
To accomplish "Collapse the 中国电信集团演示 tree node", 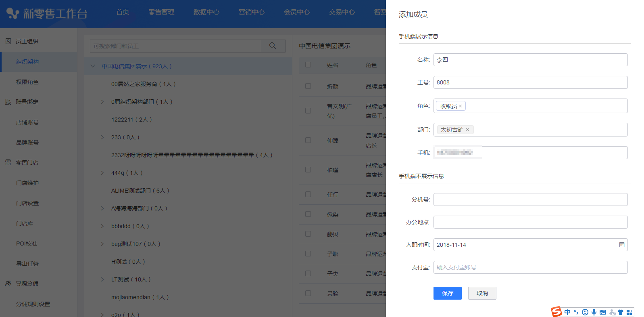I will [93, 66].
